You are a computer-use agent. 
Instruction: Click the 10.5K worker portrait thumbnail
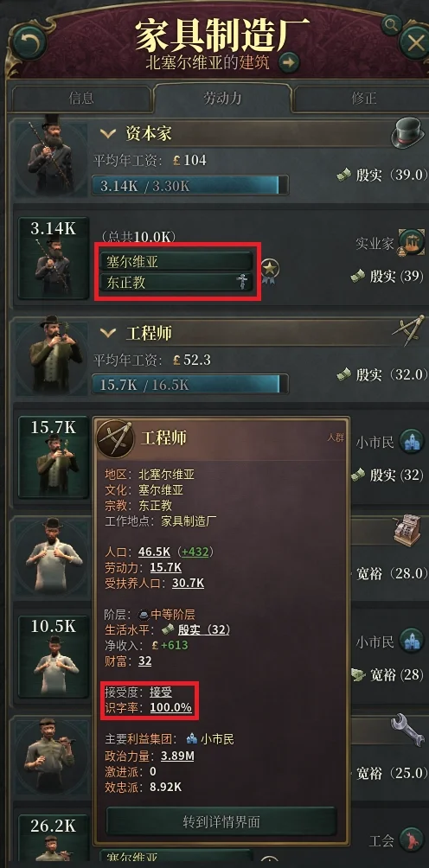tap(53, 656)
